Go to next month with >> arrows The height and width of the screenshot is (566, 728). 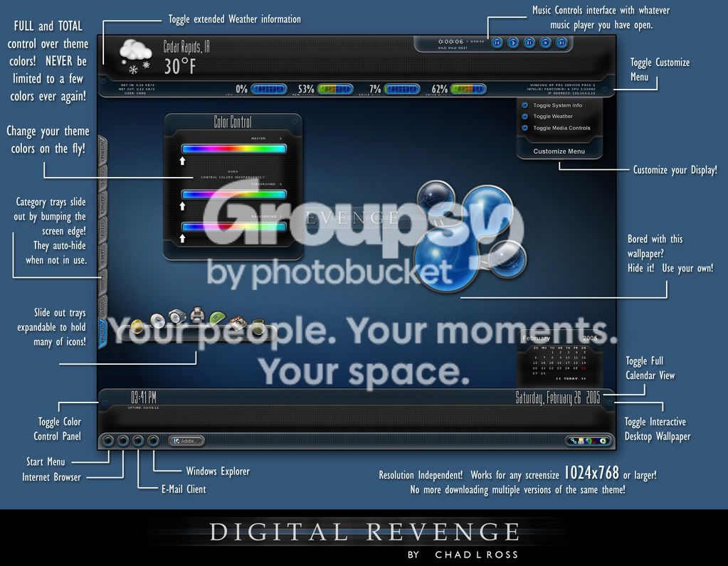[583, 378]
